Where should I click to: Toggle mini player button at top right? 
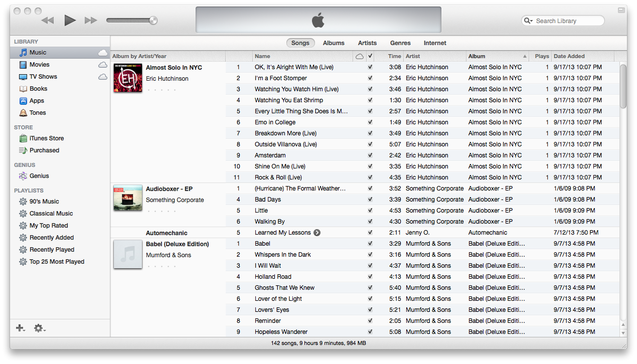[622, 9]
